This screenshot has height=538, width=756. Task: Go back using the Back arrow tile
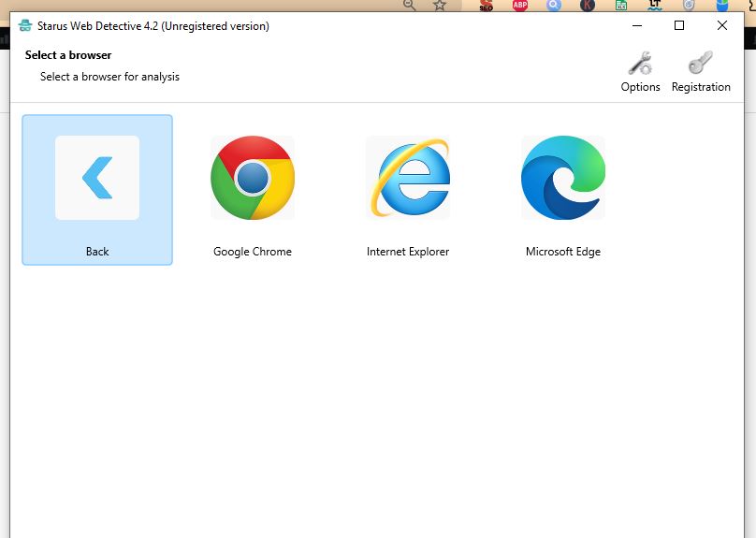pyautogui.click(x=97, y=189)
